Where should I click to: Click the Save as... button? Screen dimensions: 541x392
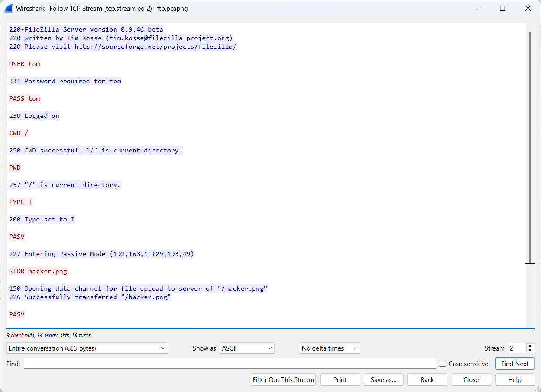tap(384, 380)
